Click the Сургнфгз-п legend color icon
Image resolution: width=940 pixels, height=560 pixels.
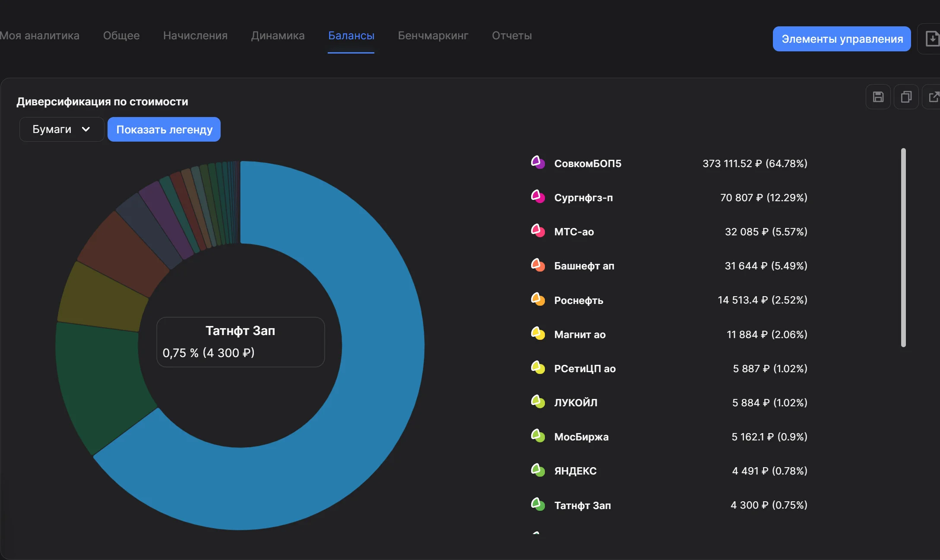[x=538, y=197]
